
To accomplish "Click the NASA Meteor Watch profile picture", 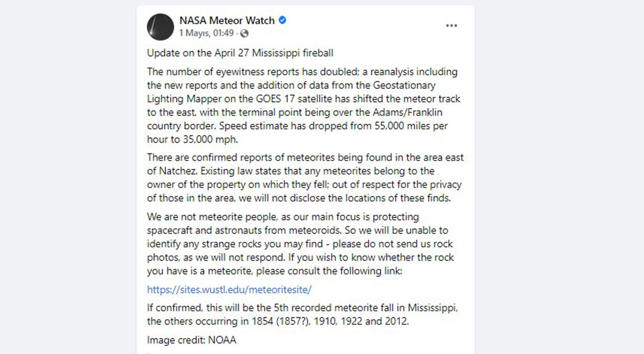I will tap(160, 27).
